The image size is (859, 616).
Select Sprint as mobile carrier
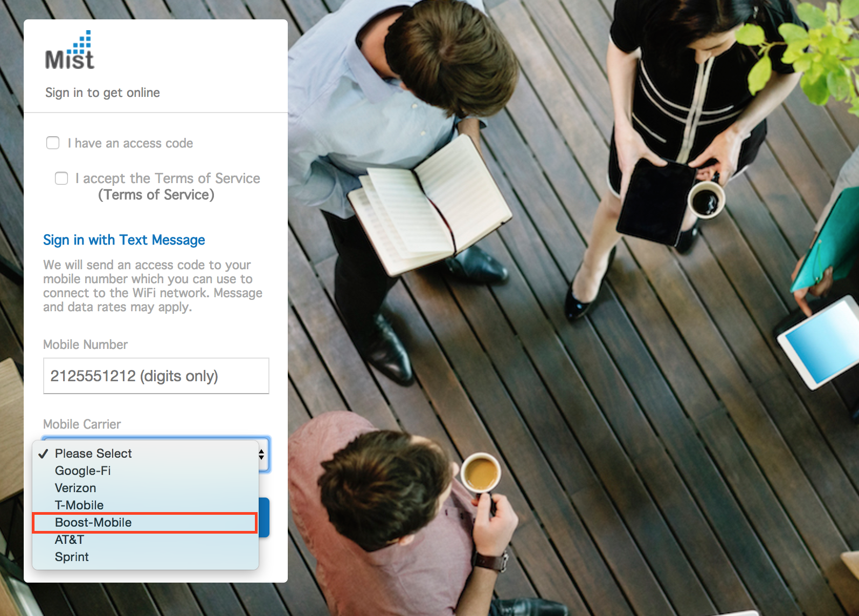pos(146,557)
